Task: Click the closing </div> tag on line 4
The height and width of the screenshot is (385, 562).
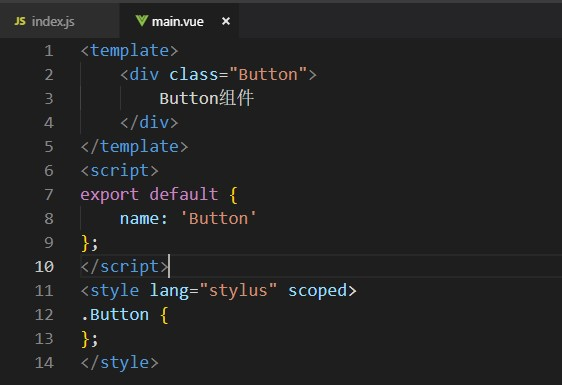Action: (149, 123)
